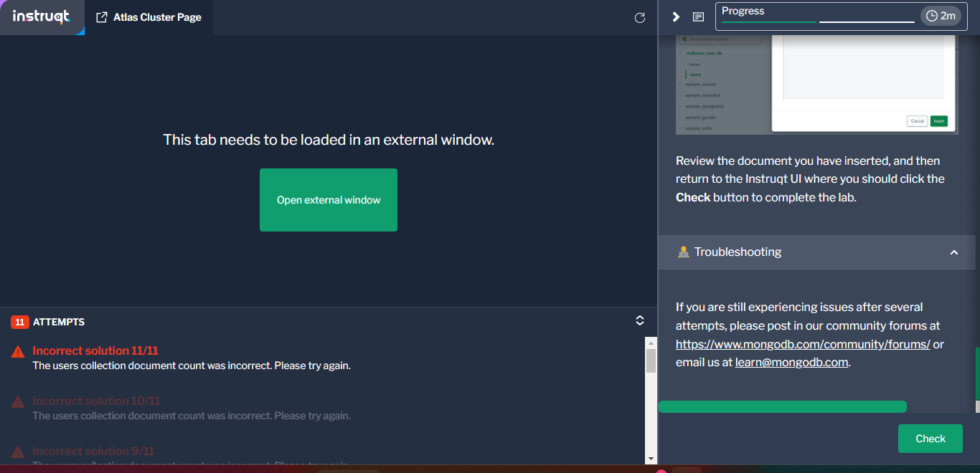
Task: Select the Incorrect solution 11/11 entry
Action: [192, 358]
